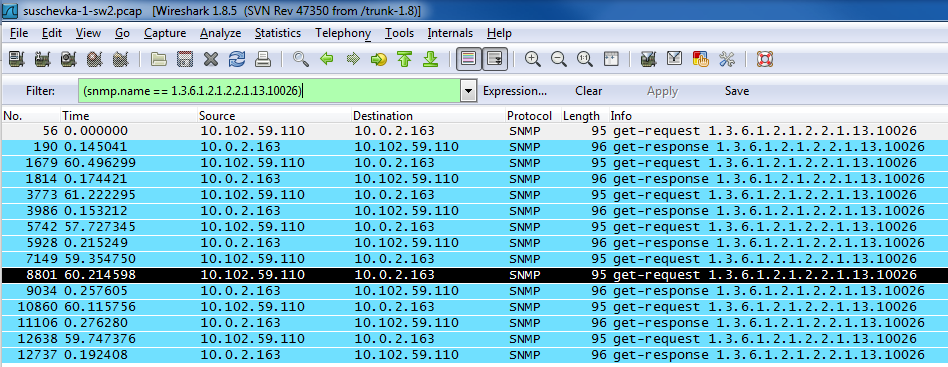
Task: Stop the running live capture
Action: pos(94,59)
